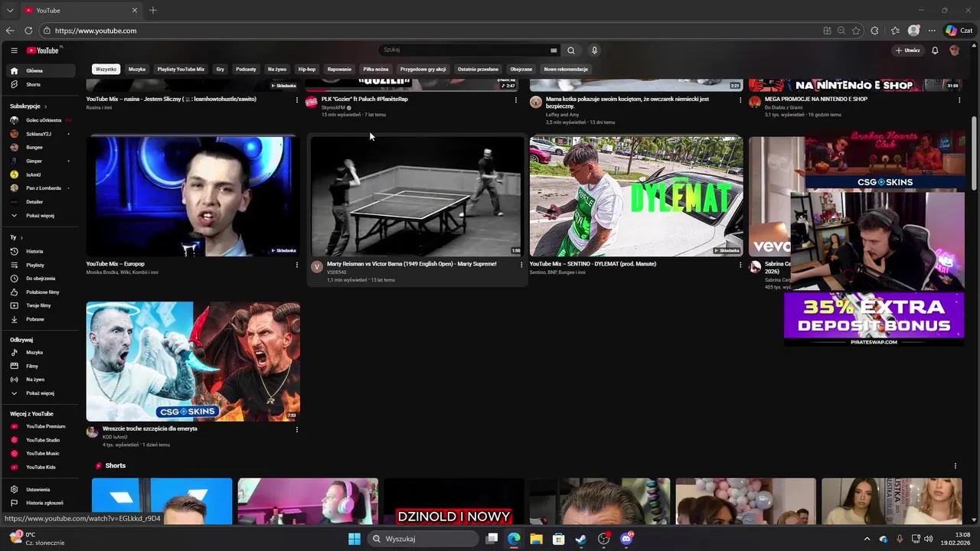Open Pan z Lombardu subscription channel
This screenshot has width=980, height=551.
pos(40,188)
